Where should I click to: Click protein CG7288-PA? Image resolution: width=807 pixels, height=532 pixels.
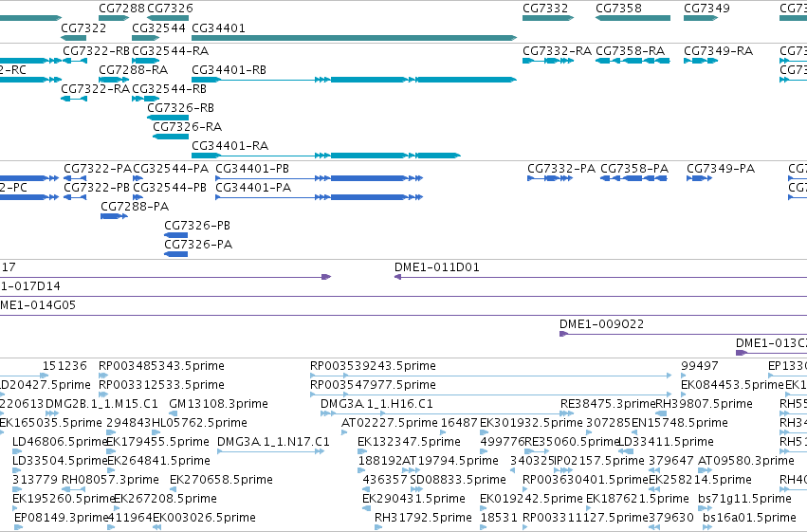pos(114,216)
